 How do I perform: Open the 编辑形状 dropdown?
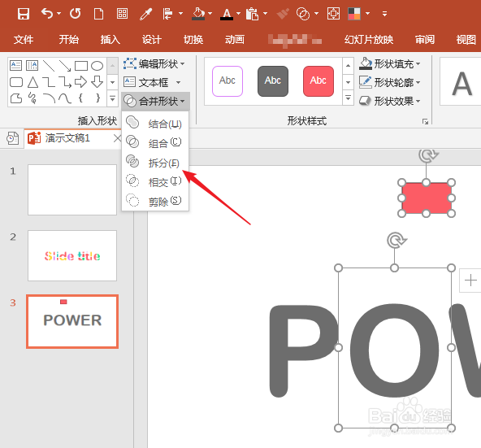coord(154,64)
